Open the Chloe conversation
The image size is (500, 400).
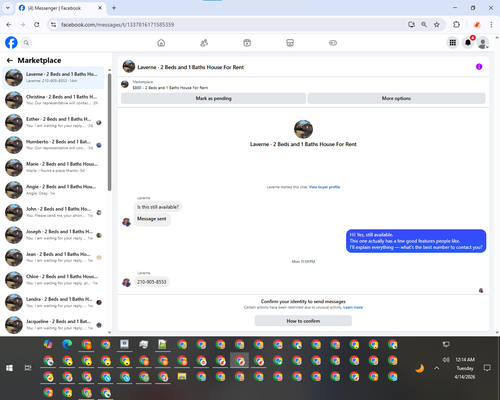click(53, 280)
